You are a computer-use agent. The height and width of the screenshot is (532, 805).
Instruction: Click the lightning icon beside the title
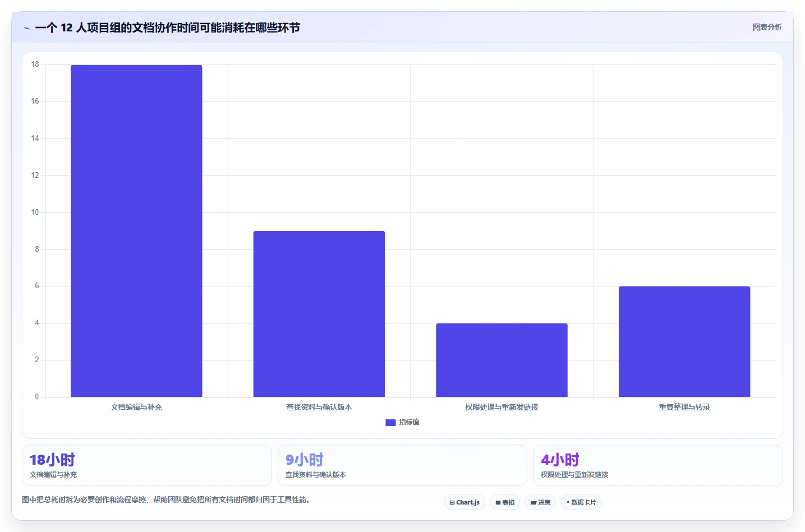point(26,28)
